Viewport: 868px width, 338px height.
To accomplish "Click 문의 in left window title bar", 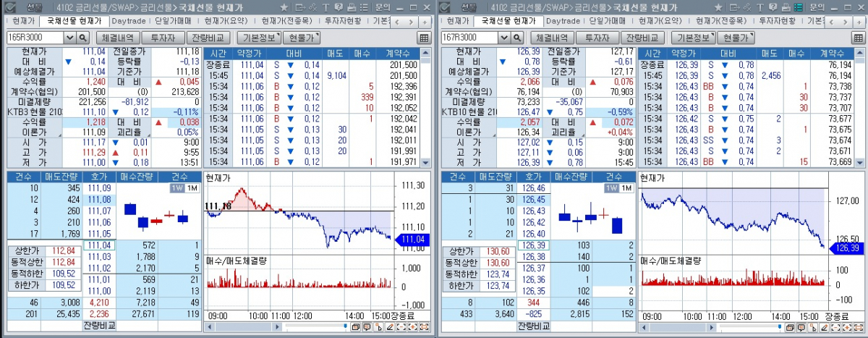I will [x=384, y=7].
